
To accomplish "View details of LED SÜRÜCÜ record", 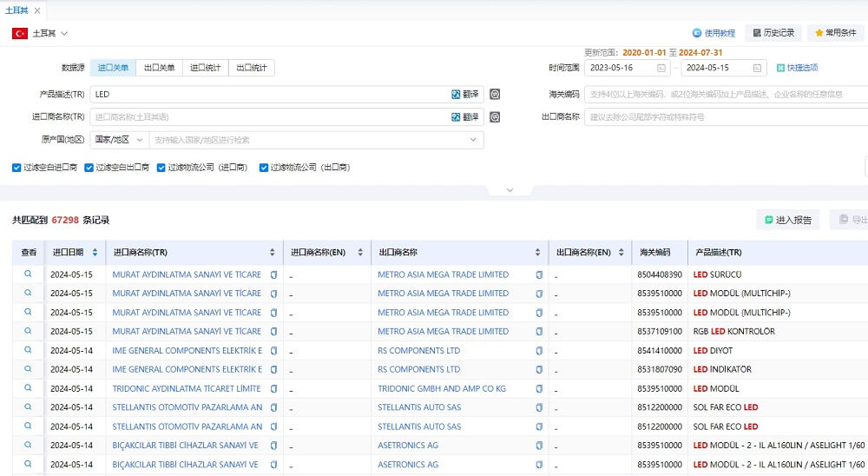I will pyautogui.click(x=28, y=274).
